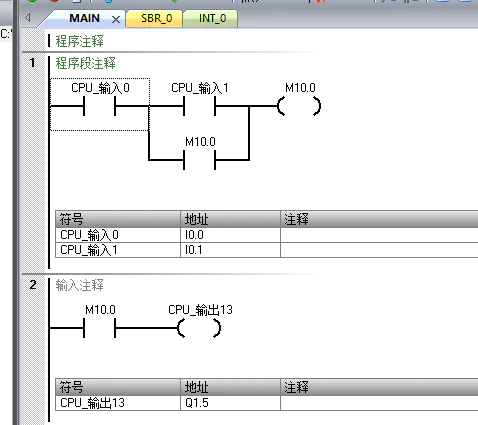Select the M10.0 parallel contact in network 1
The width and height of the screenshot is (478, 425).
199,160
